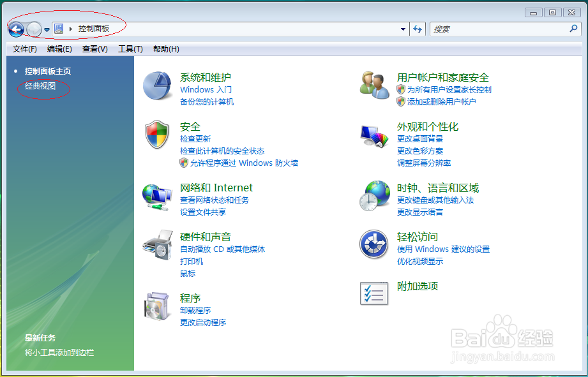
Task: Open the 帮助(H) menu
Action: click(166, 49)
